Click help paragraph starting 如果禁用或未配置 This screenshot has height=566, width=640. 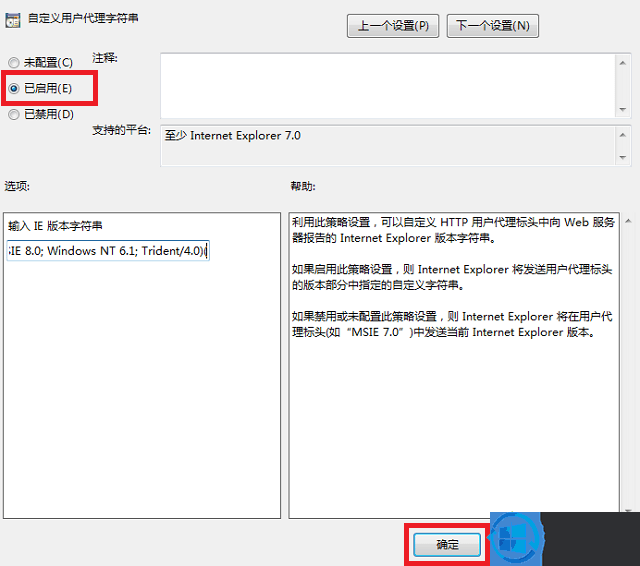click(x=452, y=324)
